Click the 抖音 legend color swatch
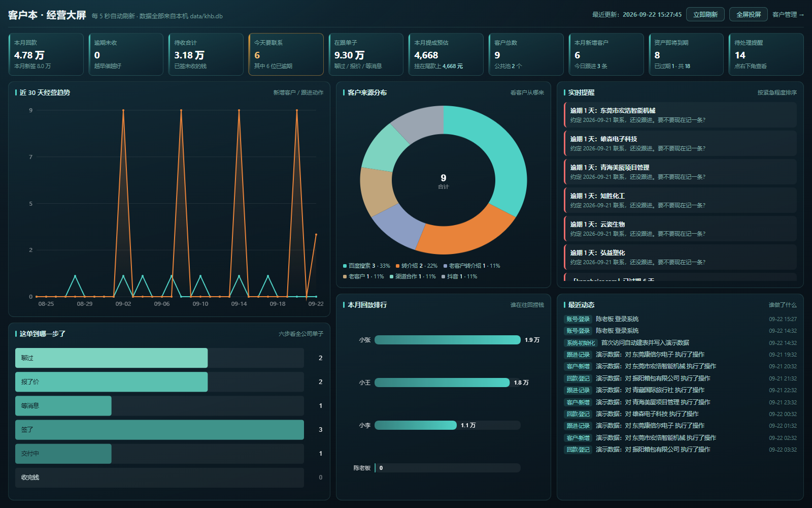This screenshot has height=508, width=812. (x=444, y=276)
